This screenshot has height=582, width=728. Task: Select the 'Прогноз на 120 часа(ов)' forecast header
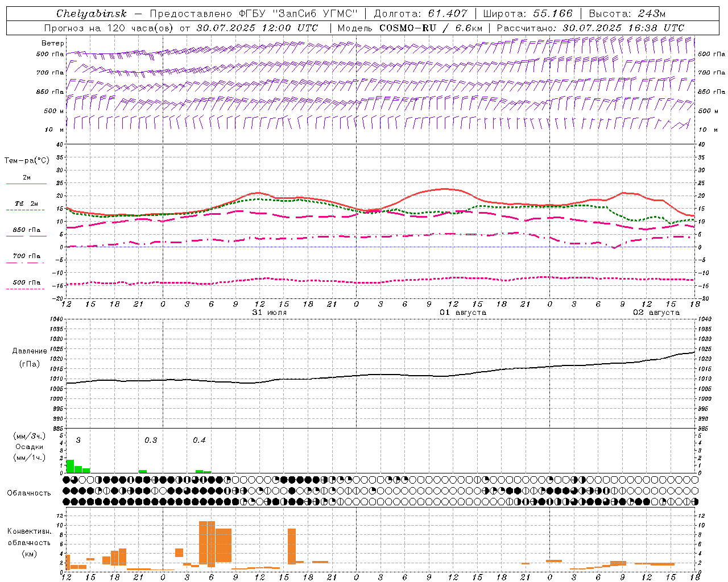pyautogui.click(x=110, y=28)
